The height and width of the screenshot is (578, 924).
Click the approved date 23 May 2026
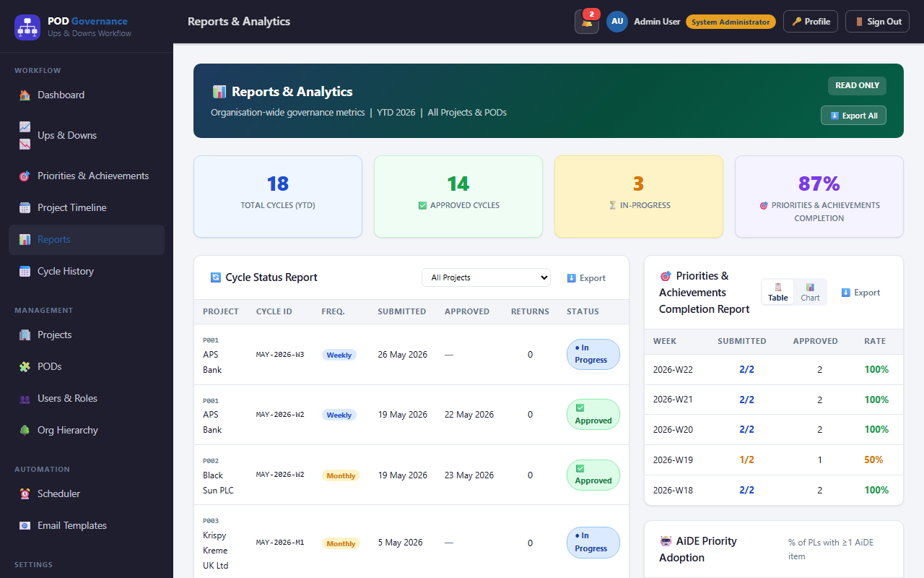click(x=469, y=475)
